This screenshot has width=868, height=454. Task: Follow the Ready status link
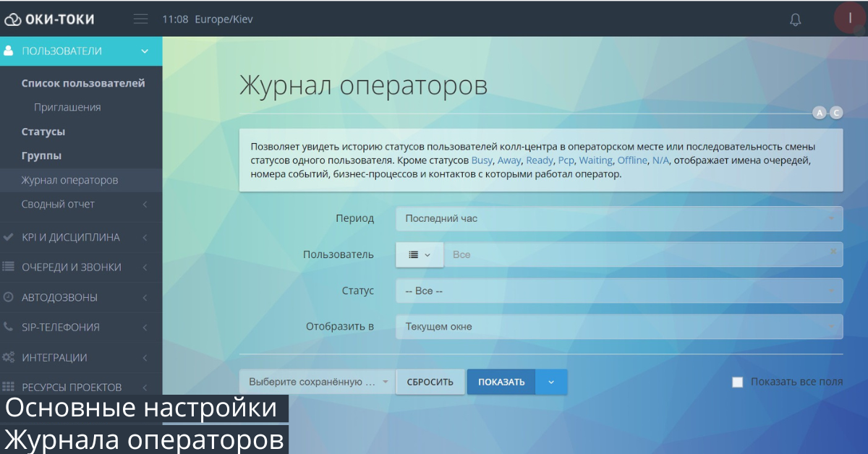point(540,160)
